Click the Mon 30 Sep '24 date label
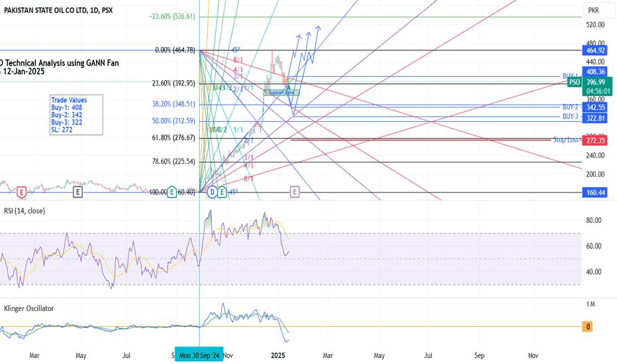Screen dimensions: 617x364 pyautogui.click(x=199, y=355)
